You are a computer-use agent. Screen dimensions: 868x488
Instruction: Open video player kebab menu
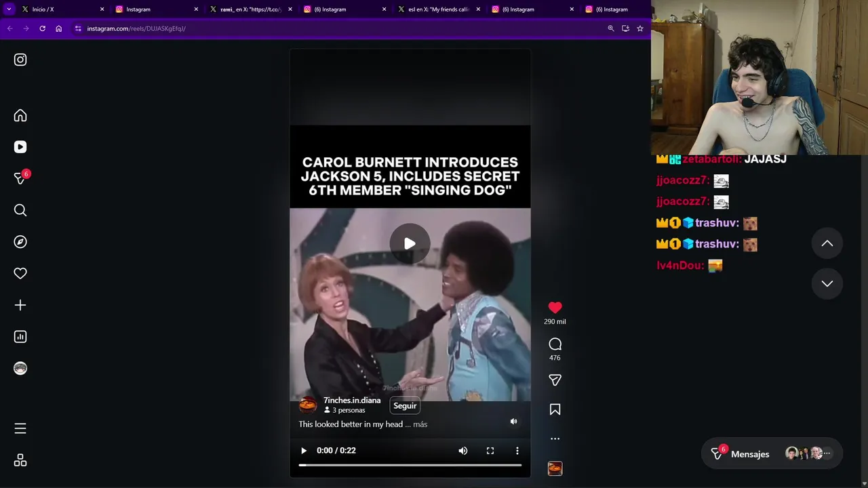[x=517, y=451]
